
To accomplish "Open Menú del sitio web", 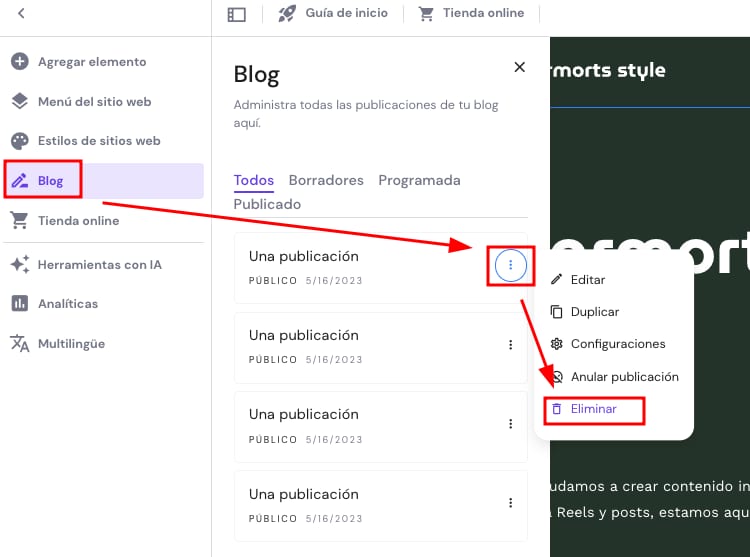I will [x=94, y=102].
